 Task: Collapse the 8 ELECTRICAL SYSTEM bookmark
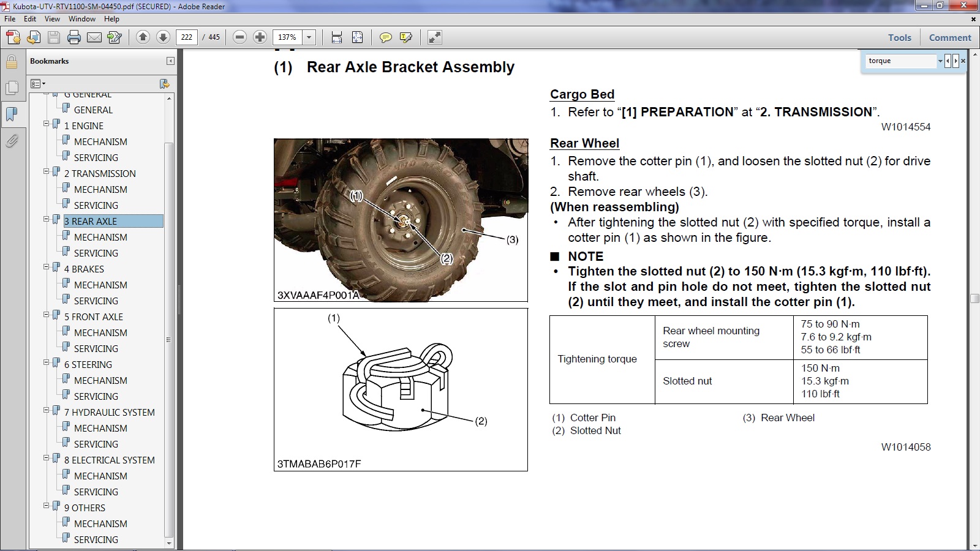[x=46, y=458]
